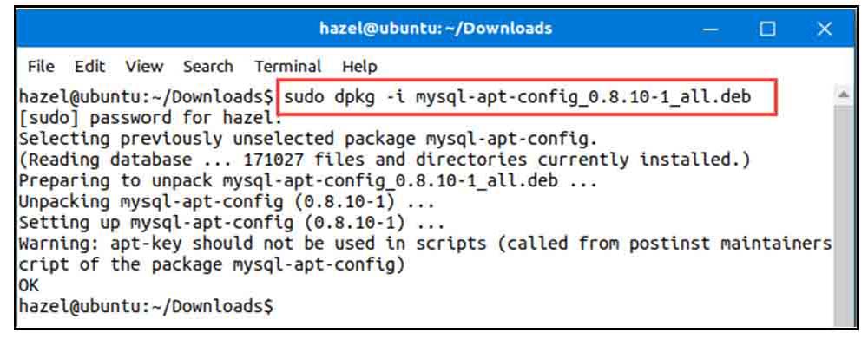This screenshot has height=339, width=868.
Task: Open the Search menu
Action: [x=208, y=67]
